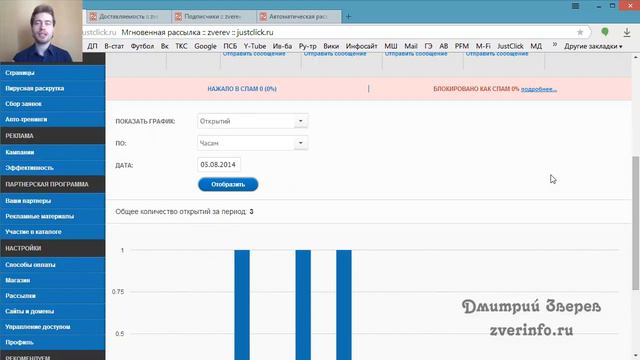The width and height of the screenshot is (640, 360).
Task: Open Эффективность in the sidebar
Action: click(53, 167)
